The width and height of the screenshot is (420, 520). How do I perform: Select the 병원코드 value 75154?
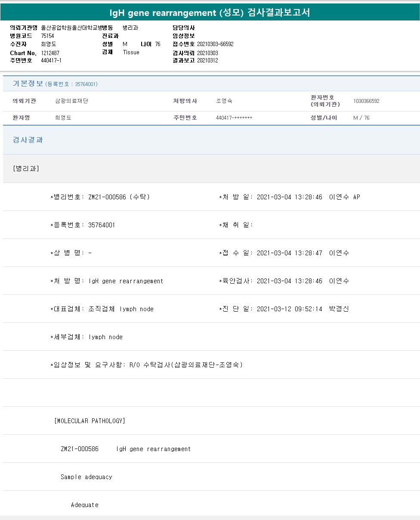coord(47,36)
